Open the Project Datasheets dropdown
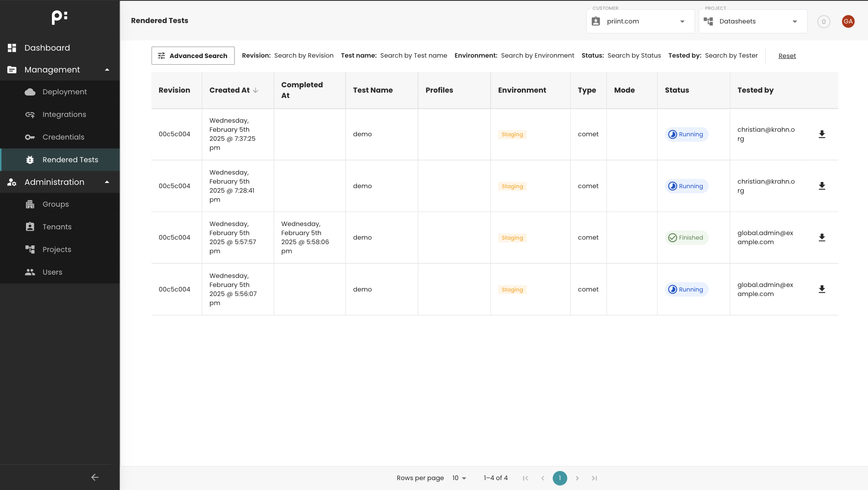The height and width of the screenshot is (490, 868). [x=753, y=21]
